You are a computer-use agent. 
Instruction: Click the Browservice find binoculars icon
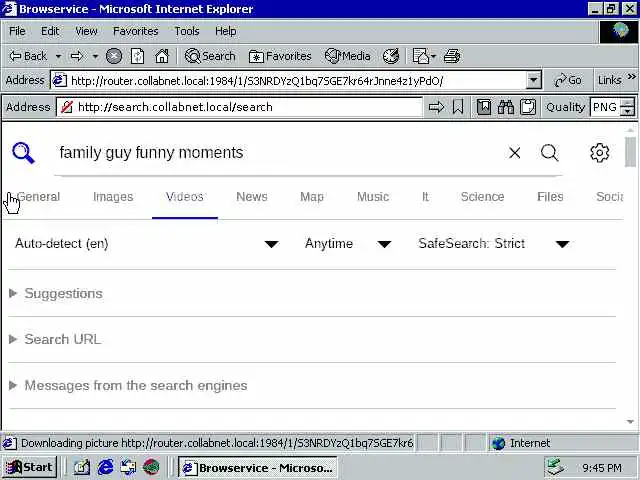(506, 107)
